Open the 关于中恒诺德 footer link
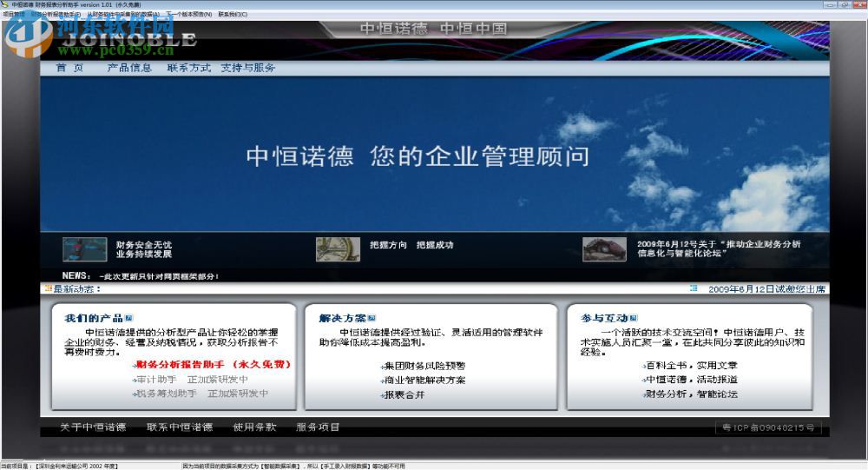The image size is (868, 470). (x=93, y=427)
